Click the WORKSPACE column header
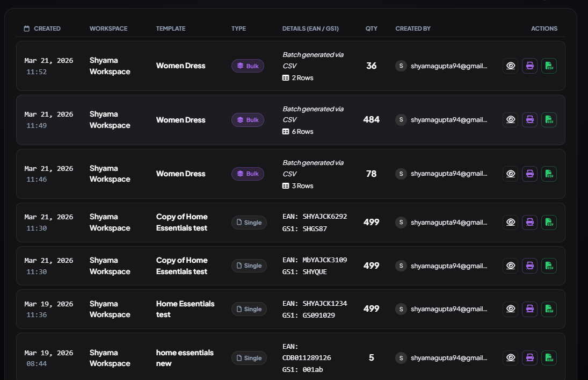Viewport: 588px width, 380px height. (x=108, y=28)
